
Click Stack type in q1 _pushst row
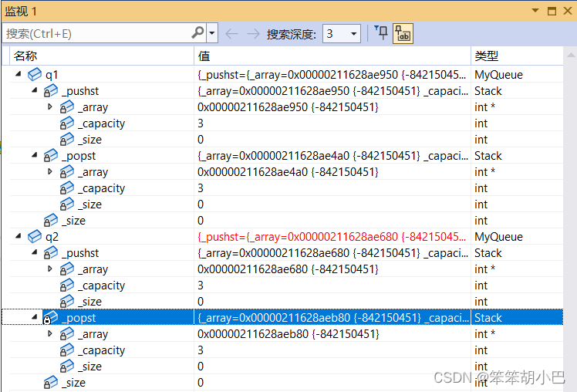point(488,91)
